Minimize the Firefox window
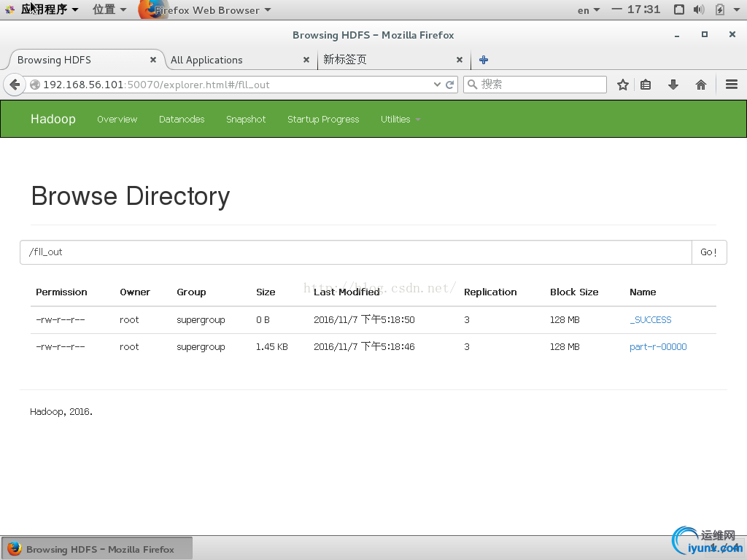This screenshot has height=560, width=747. pos(676,35)
